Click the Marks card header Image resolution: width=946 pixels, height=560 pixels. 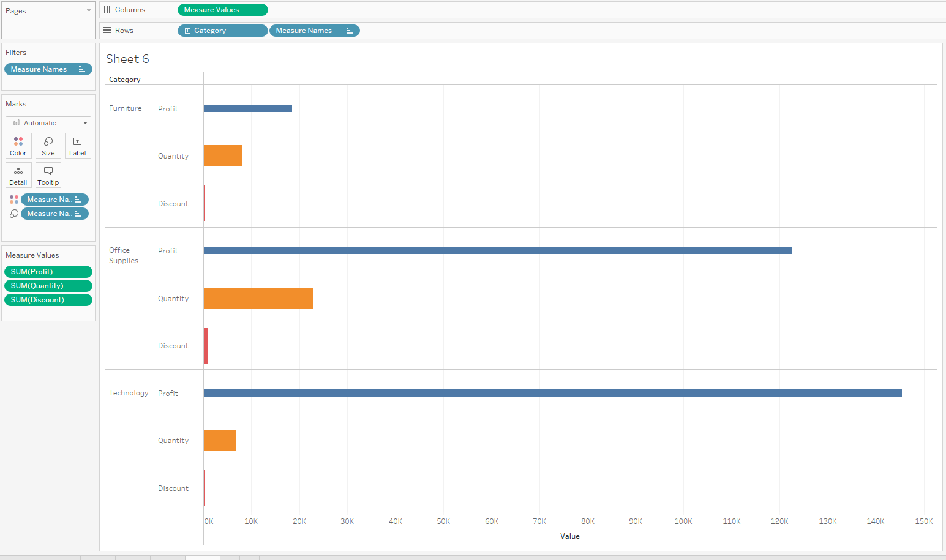[16, 104]
